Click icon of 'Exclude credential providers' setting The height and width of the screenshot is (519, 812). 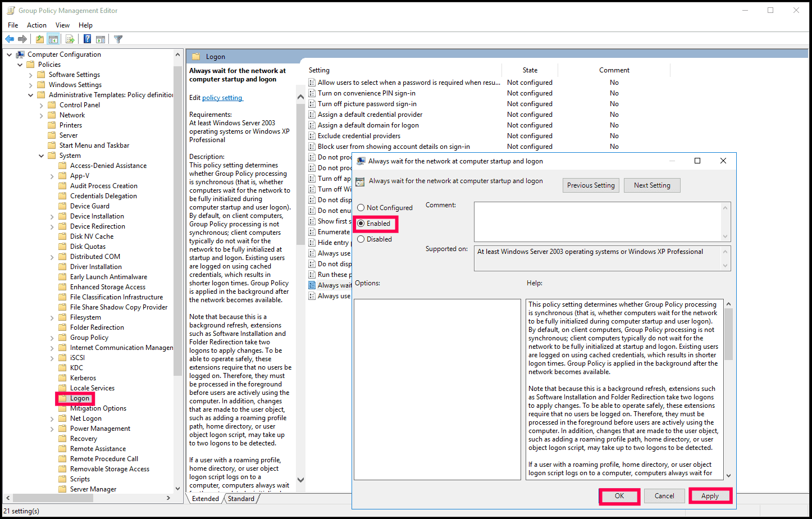[x=312, y=136]
